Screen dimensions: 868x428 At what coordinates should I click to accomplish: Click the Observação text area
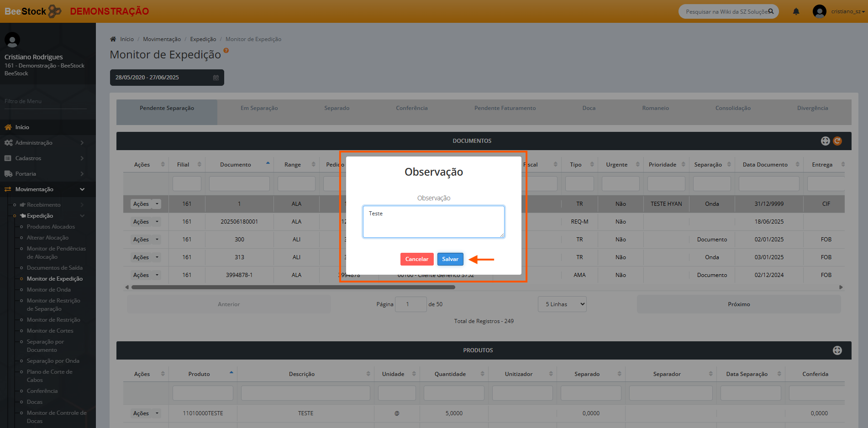(x=433, y=222)
